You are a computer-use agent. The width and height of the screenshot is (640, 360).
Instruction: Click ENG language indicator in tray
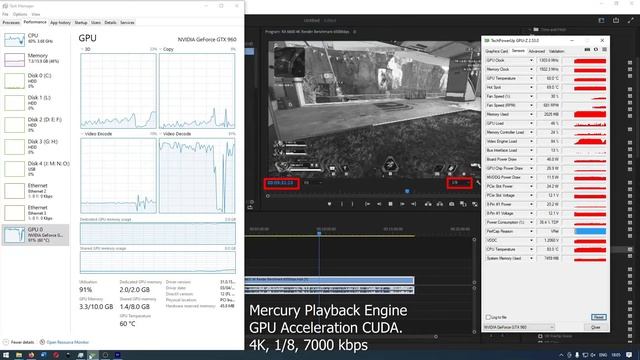tap(603, 355)
